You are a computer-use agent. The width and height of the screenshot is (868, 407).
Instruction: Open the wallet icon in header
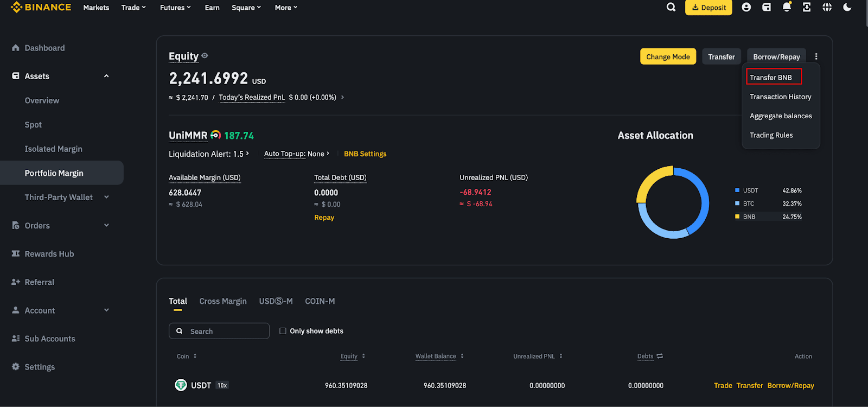point(767,7)
